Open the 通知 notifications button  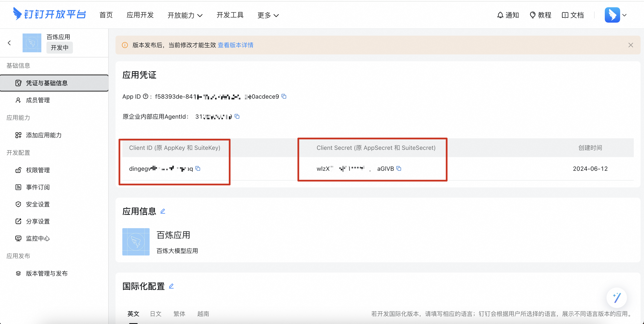(508, 15)
